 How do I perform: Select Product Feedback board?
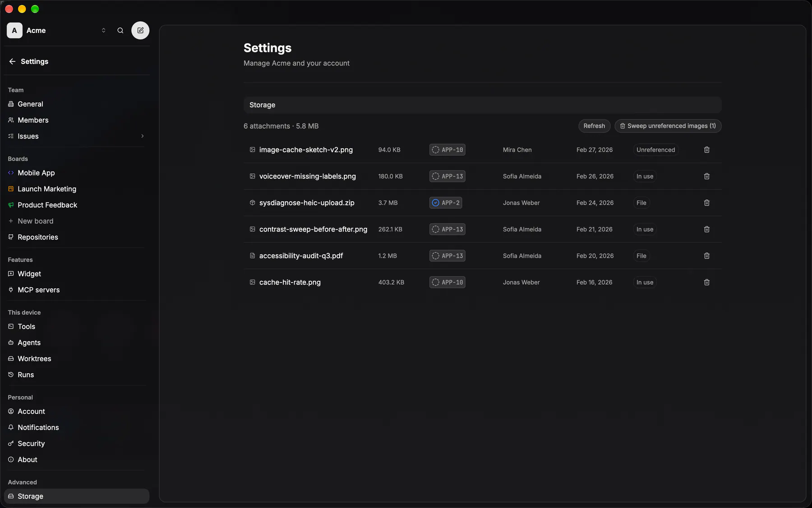(77, 205)
